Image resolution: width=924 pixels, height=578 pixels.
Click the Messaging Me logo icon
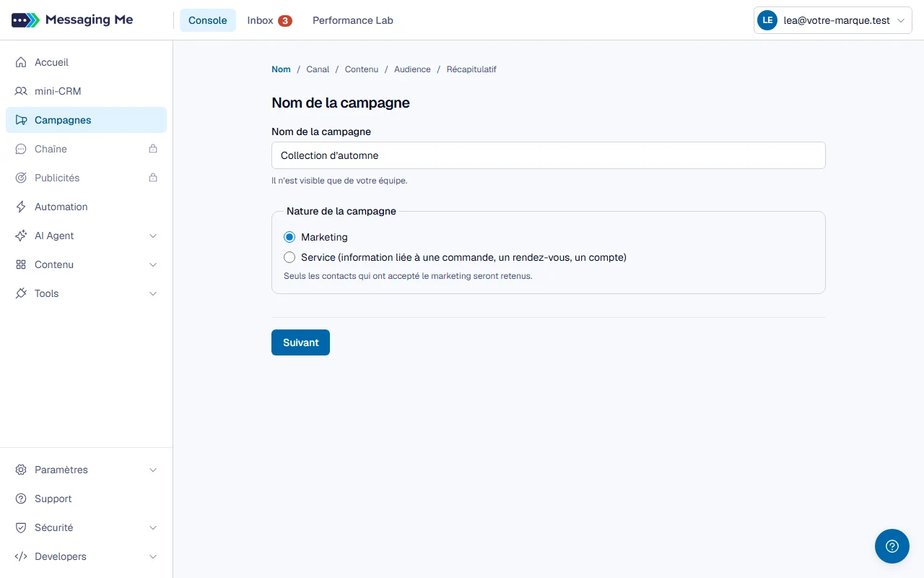pos(25,20)
